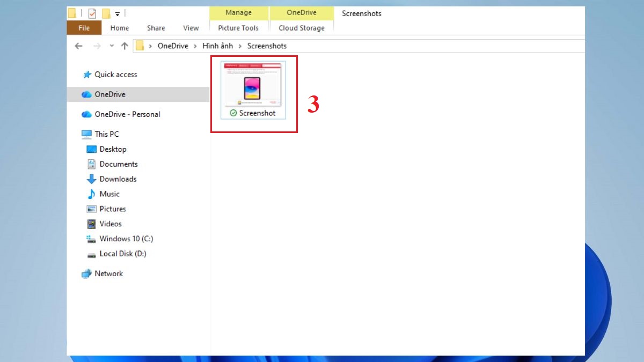
Task: Click the Windows 10 (C:) drive icon
Action: click(x=91, y=239)
